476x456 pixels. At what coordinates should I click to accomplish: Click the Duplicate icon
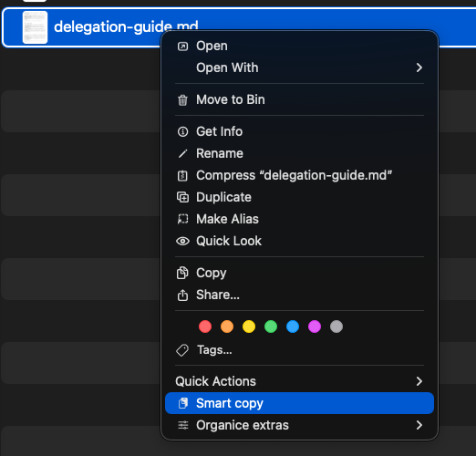tap(182, 197)
